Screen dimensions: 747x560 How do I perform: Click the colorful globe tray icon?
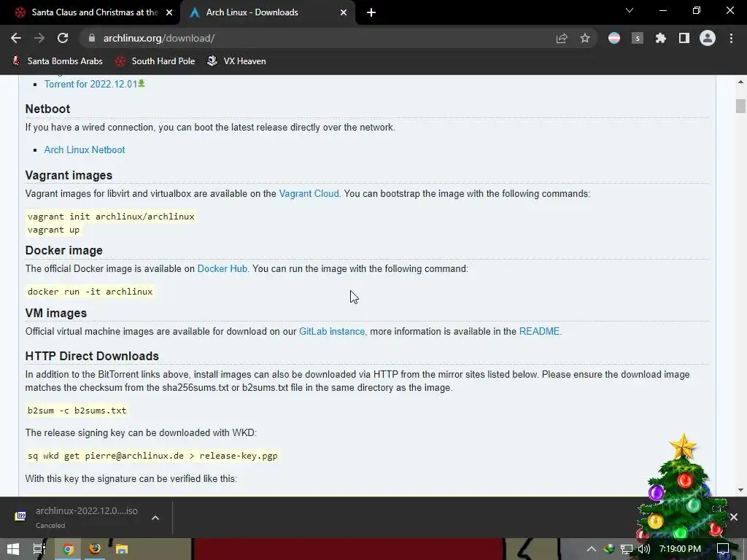pos(609,549)
